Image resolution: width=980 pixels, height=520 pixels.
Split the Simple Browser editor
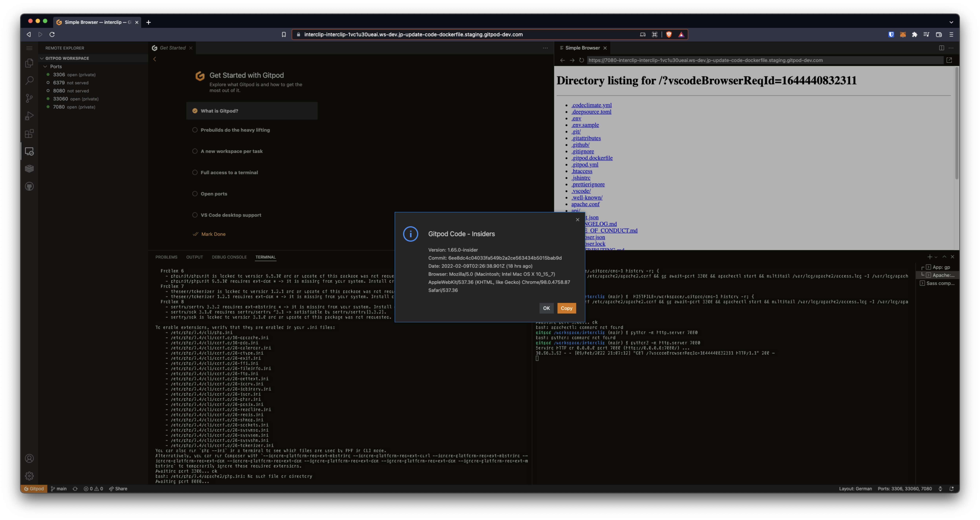point(941,48)
